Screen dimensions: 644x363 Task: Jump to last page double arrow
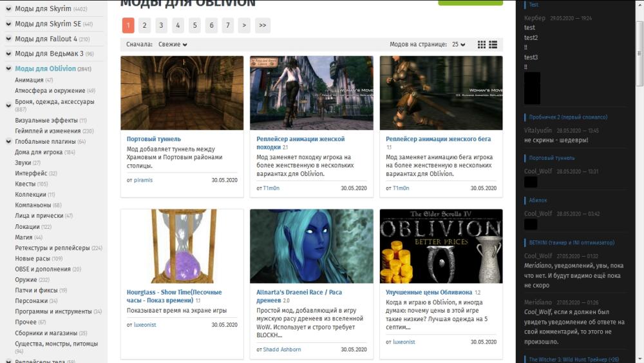[263, 25]
